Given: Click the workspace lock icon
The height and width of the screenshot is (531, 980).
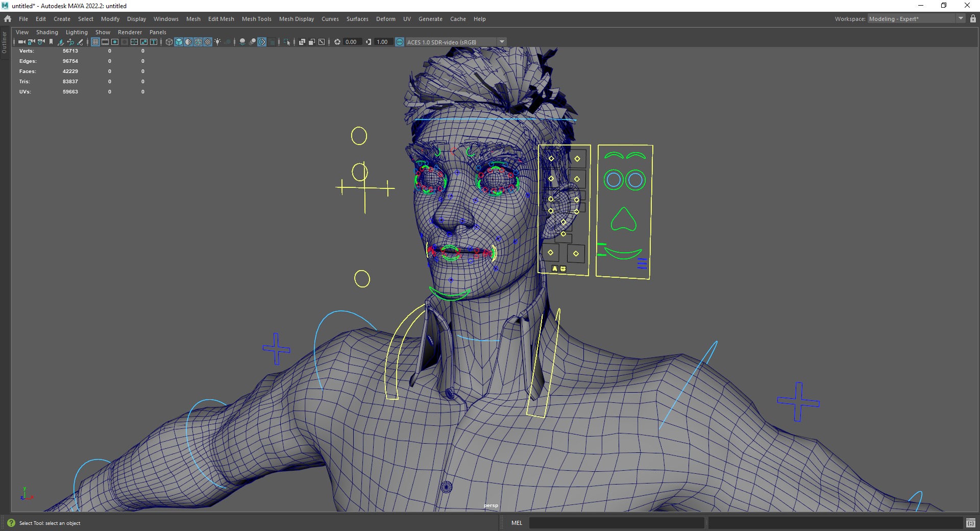Looking at the screenshot, I should click(x=973, y=19).
